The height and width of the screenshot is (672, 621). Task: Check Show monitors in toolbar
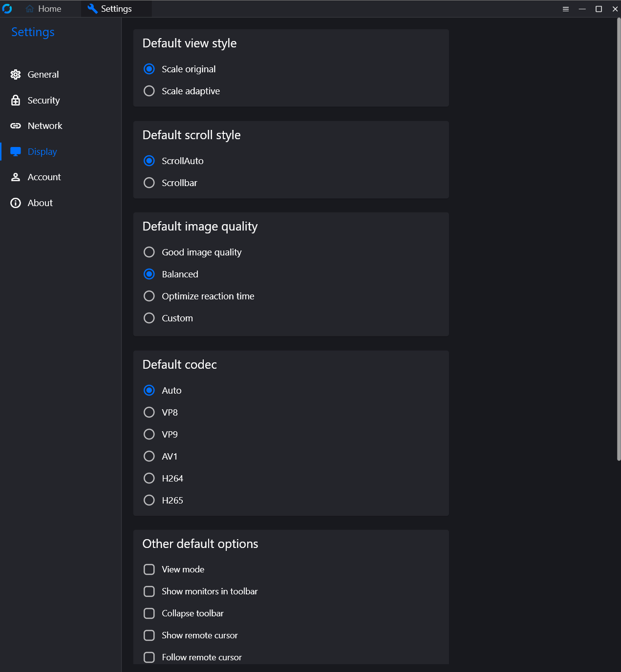[149, 591]
